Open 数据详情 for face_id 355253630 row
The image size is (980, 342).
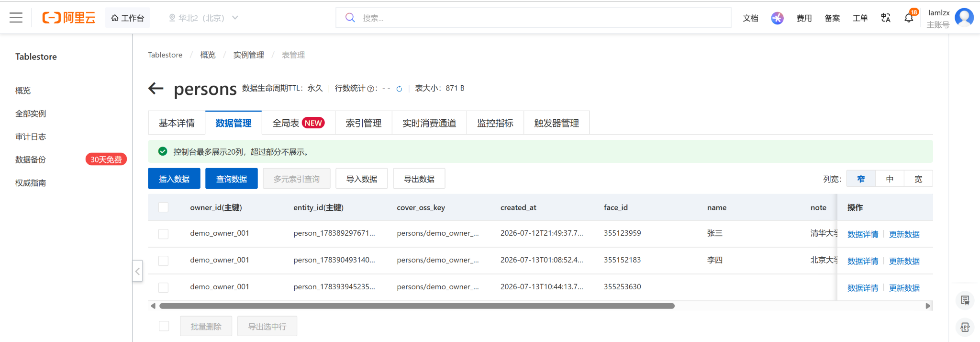(863, 288)
